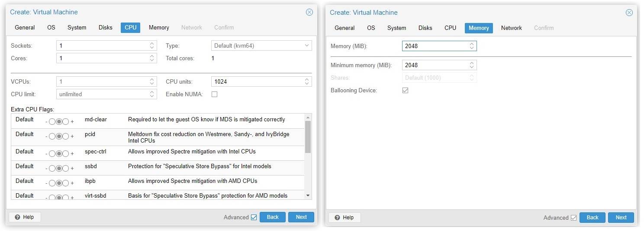
Task: Click the Help button in CPU dialog
Action: pos(25,217)
